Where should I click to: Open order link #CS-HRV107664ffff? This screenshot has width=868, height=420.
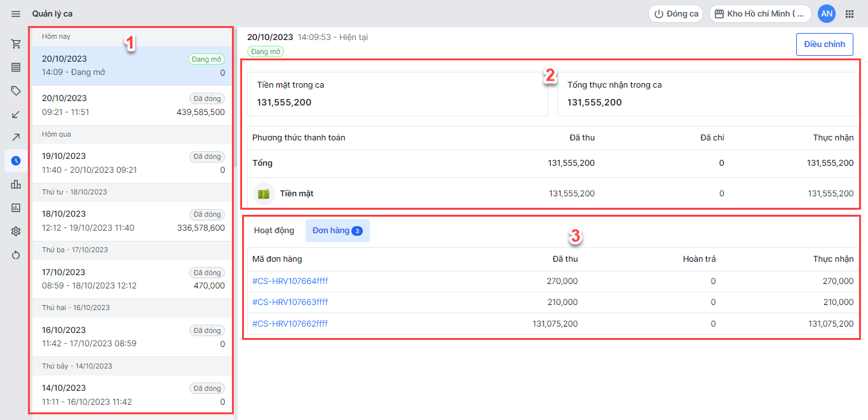[290, 281]
